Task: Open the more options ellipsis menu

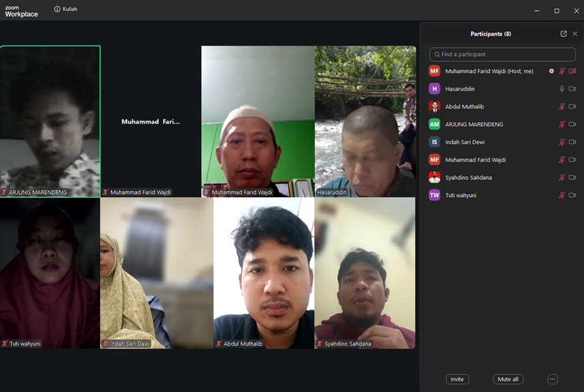Action: point(553,379)
